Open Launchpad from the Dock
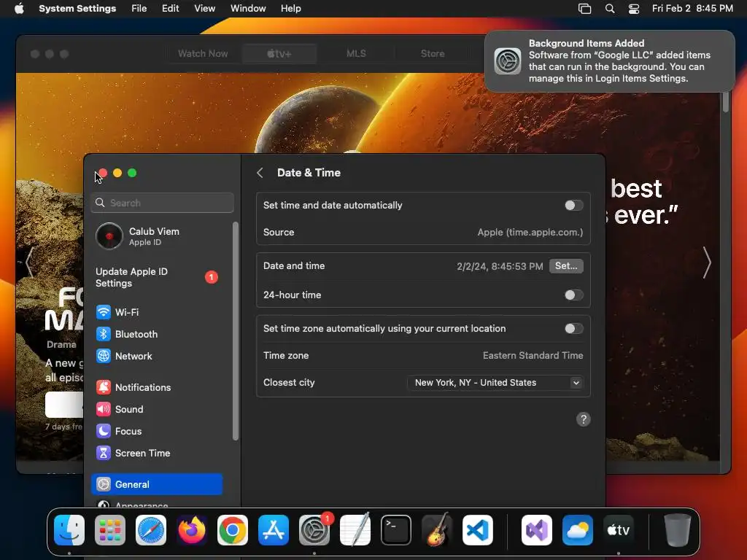747x560 pixels. click(x=110, y=530)
